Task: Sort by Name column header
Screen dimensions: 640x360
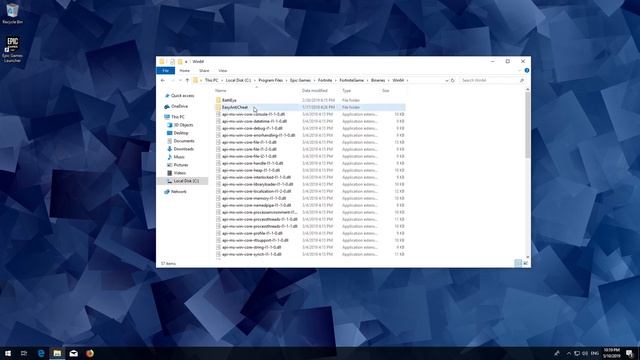Action: tap(221, 91)
